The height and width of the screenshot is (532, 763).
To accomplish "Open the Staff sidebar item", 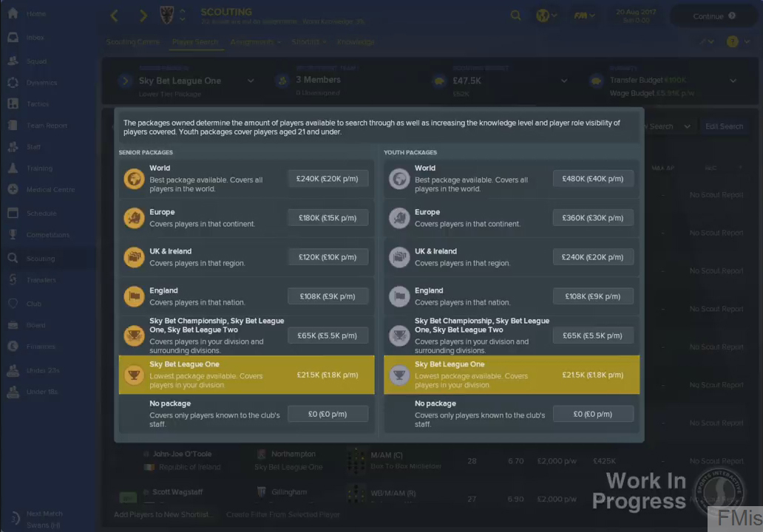I will [33, 146].
